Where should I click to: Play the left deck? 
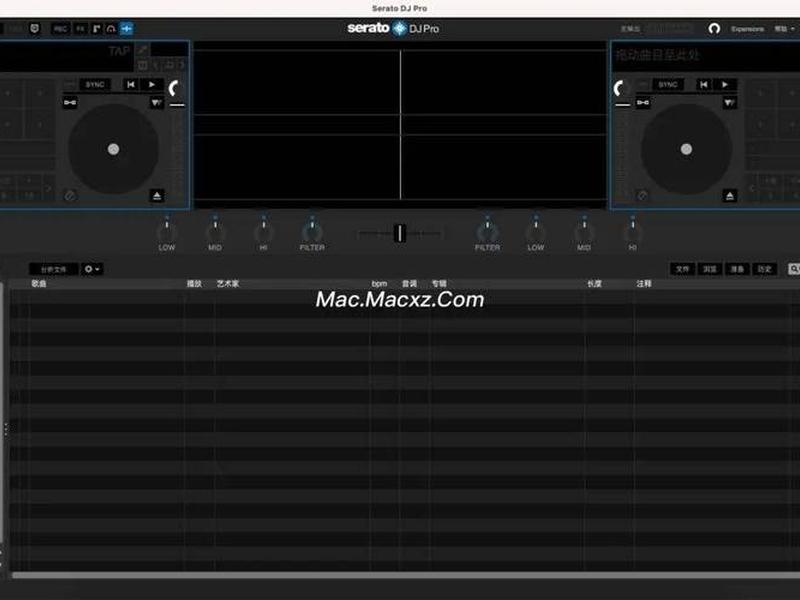(152, 85)
